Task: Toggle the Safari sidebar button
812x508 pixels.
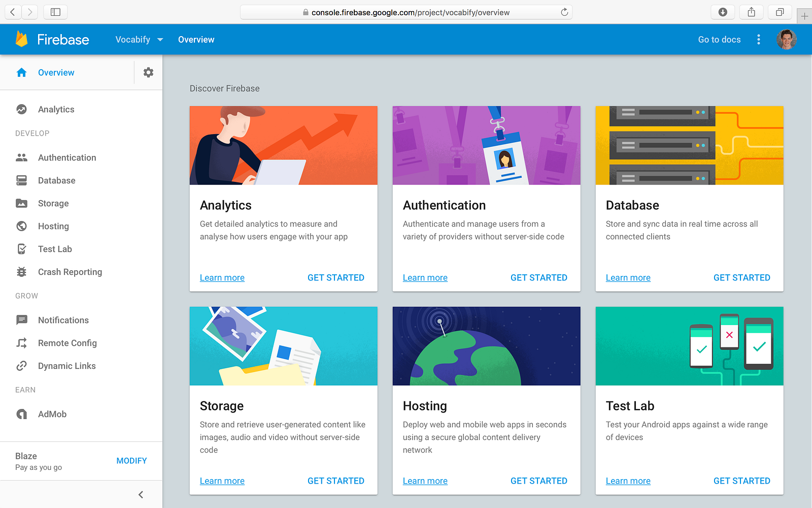Action: click(56, 12)
